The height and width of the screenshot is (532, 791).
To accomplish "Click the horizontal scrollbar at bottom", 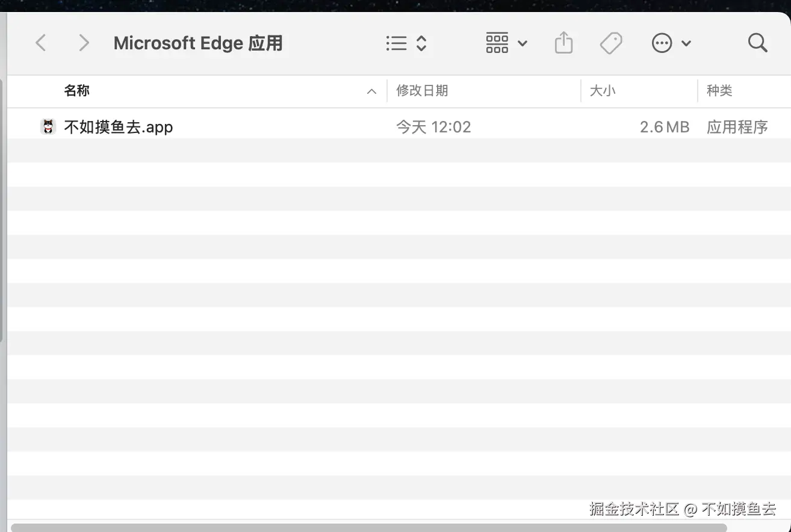I will pyautogui.click(x=368, y=528).
